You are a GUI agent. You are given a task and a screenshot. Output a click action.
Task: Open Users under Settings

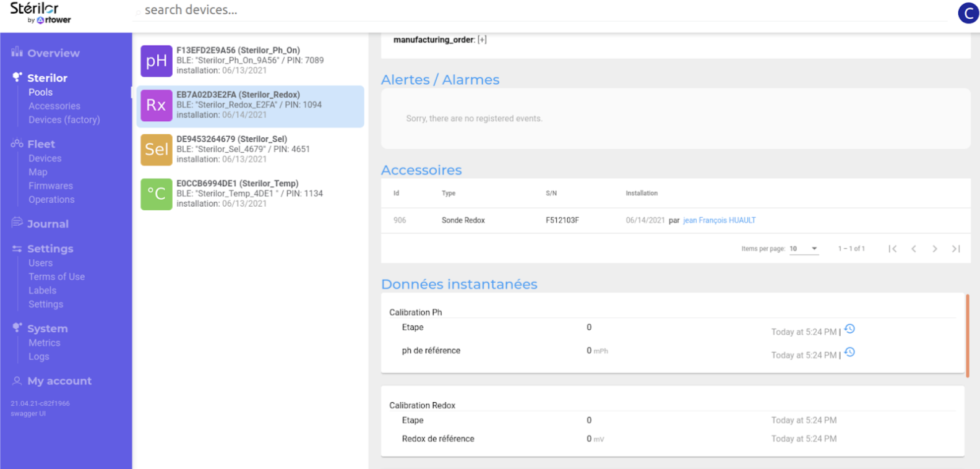click(x=41, y=263)
